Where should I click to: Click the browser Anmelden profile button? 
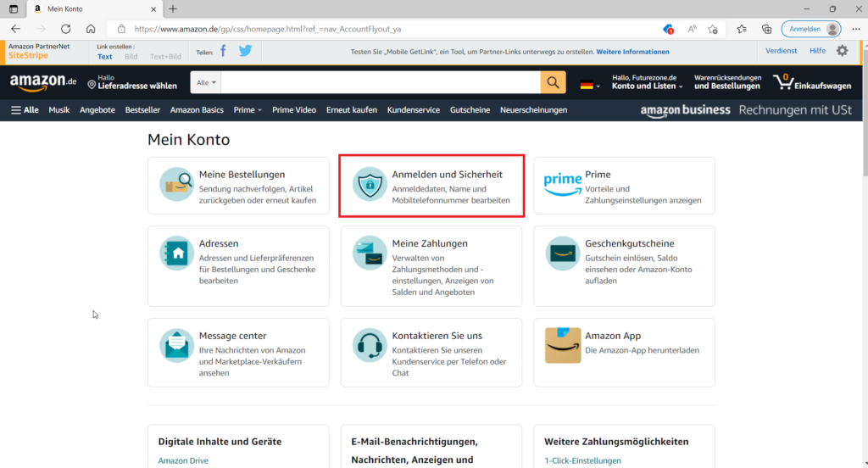(x=811, y=29)
